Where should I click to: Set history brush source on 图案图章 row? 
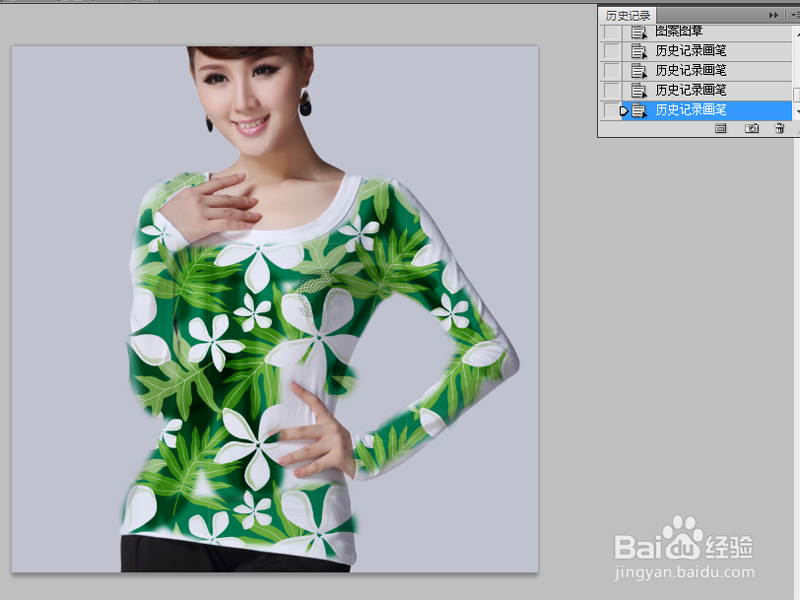611,32
